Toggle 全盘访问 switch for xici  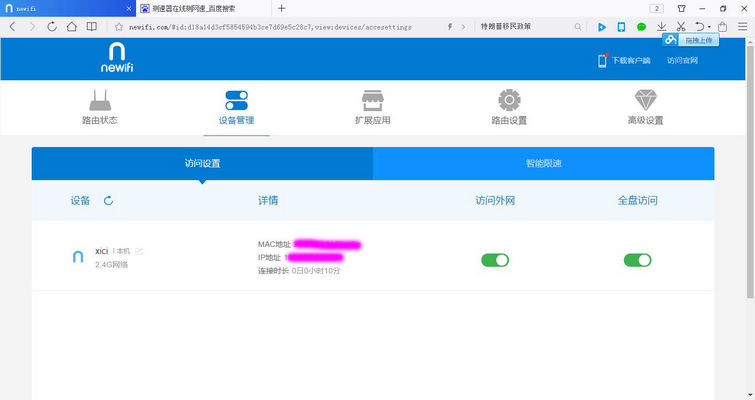(638, 260)
